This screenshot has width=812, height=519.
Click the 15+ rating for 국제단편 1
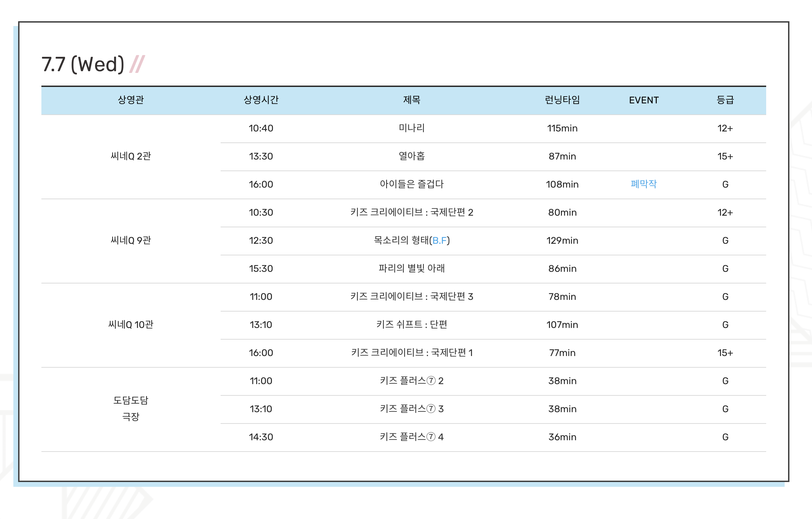pos(725,353)
